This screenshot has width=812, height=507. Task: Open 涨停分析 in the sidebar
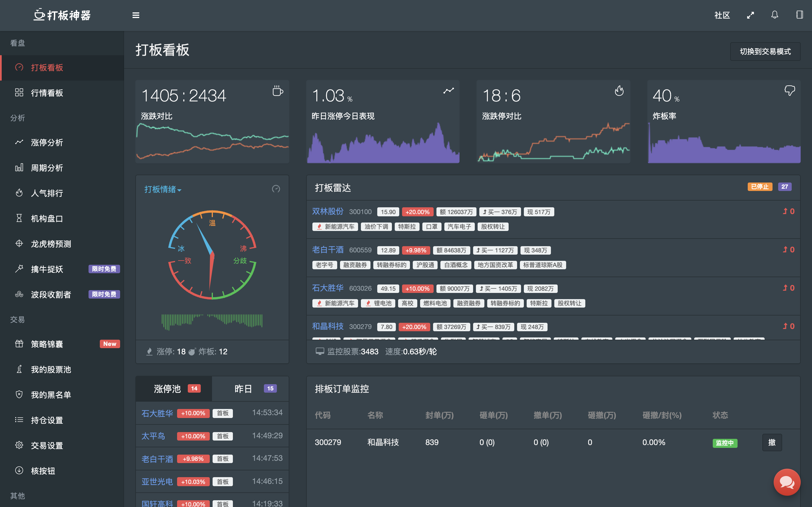(47, 143)
